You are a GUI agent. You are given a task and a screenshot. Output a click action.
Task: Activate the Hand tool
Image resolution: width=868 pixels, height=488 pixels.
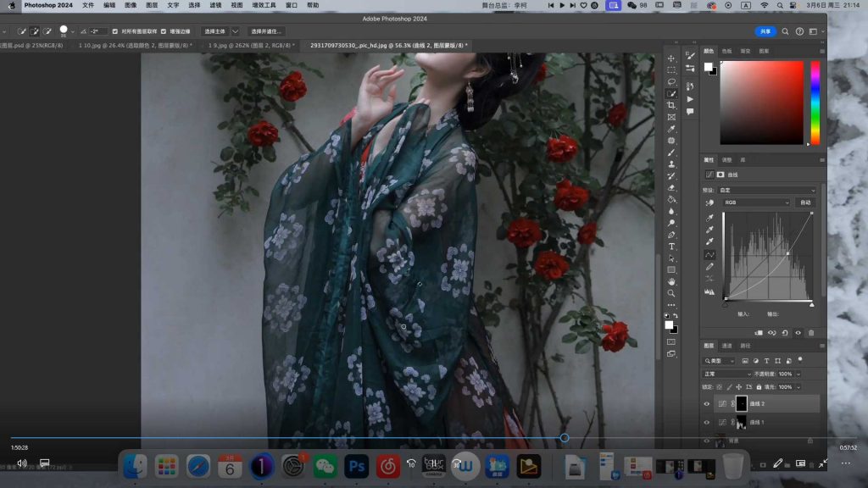coord(671,281)
